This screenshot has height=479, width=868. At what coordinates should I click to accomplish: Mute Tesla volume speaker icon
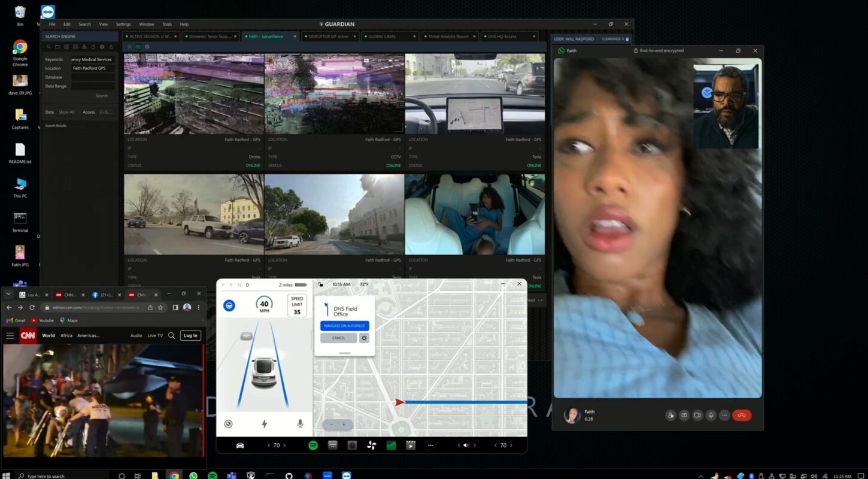click(466, 445)
